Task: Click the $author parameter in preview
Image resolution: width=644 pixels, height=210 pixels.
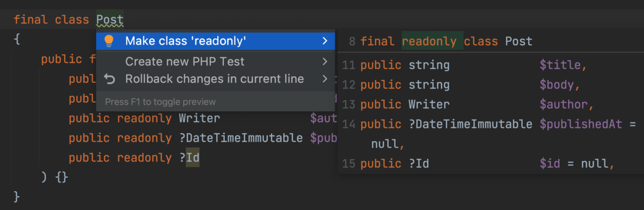Action: [564, 104]
